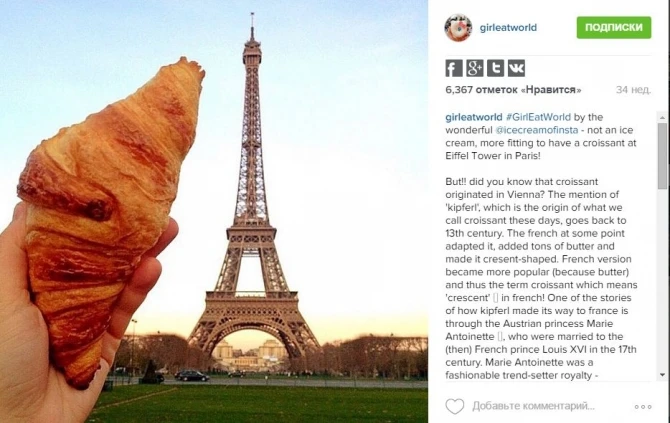Viewport: 670px width, 423px height.
Task: Click girleatworld name in the caption
Action: (x=474, y=117)
